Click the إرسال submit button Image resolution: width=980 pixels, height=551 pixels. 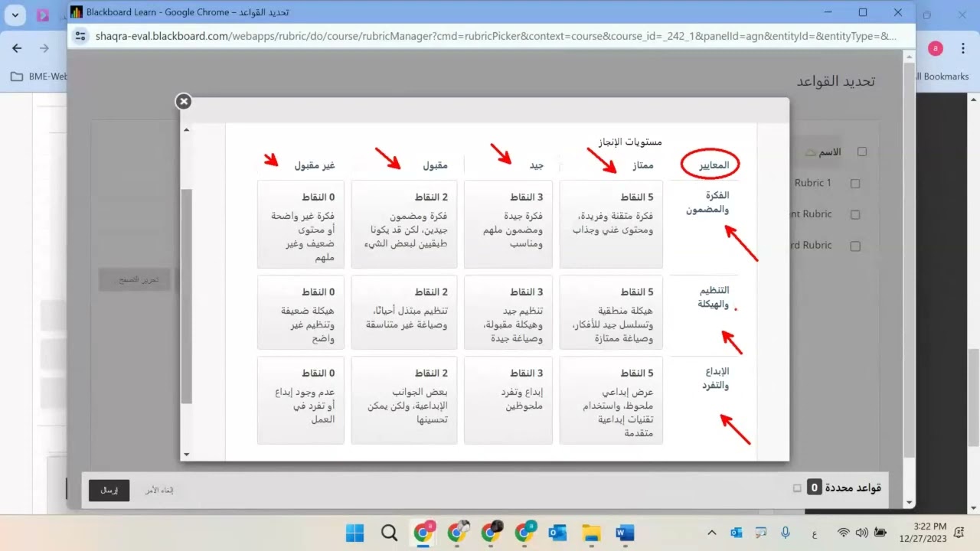[x=109, y=491]
